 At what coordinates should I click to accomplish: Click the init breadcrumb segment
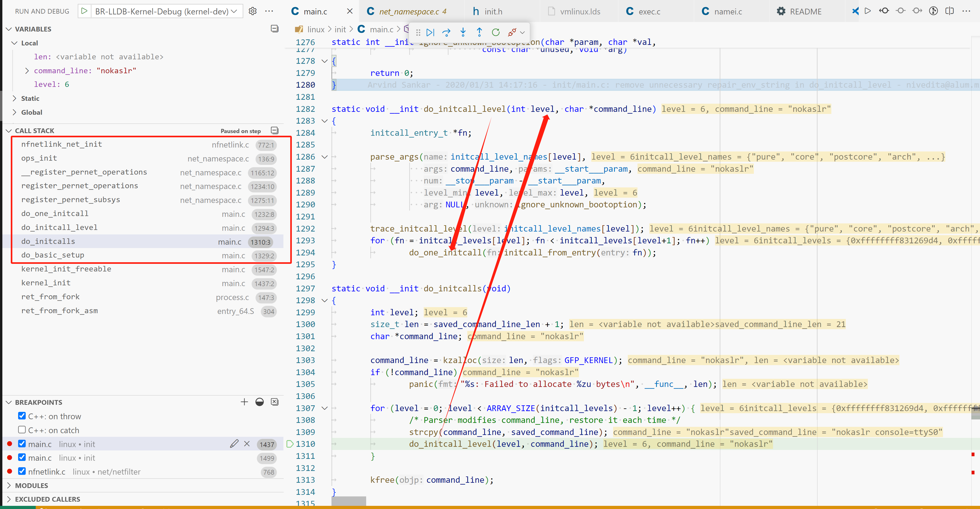point(340,30)
